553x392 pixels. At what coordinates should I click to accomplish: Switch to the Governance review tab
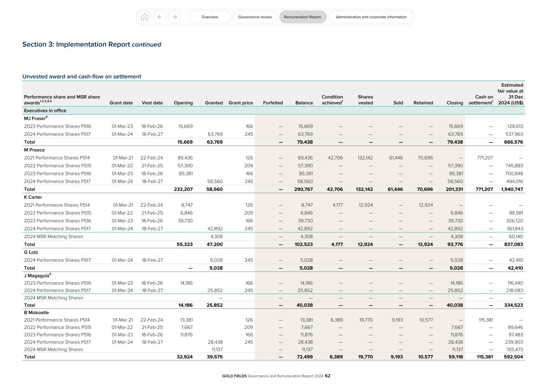[255, 17]
